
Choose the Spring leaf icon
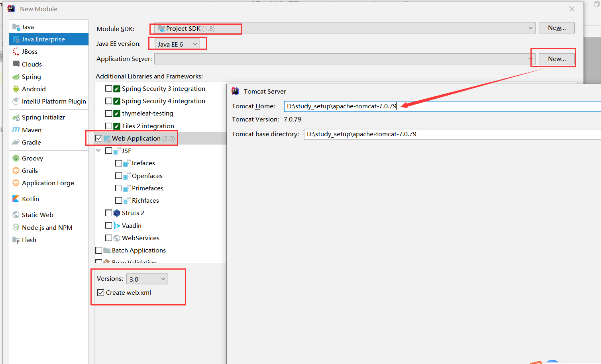[16, 76]
